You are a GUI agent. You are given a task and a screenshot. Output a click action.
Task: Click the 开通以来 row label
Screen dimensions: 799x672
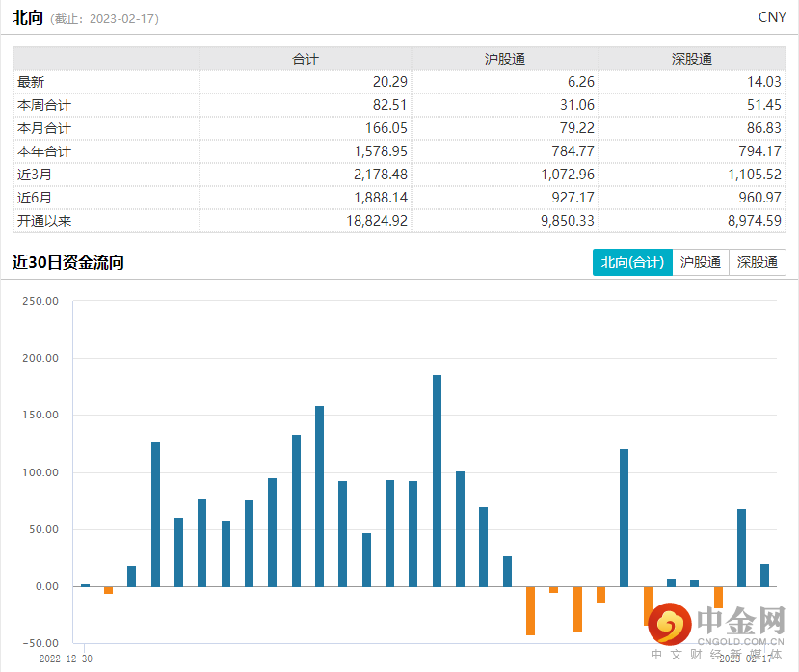tap(44, 221)
